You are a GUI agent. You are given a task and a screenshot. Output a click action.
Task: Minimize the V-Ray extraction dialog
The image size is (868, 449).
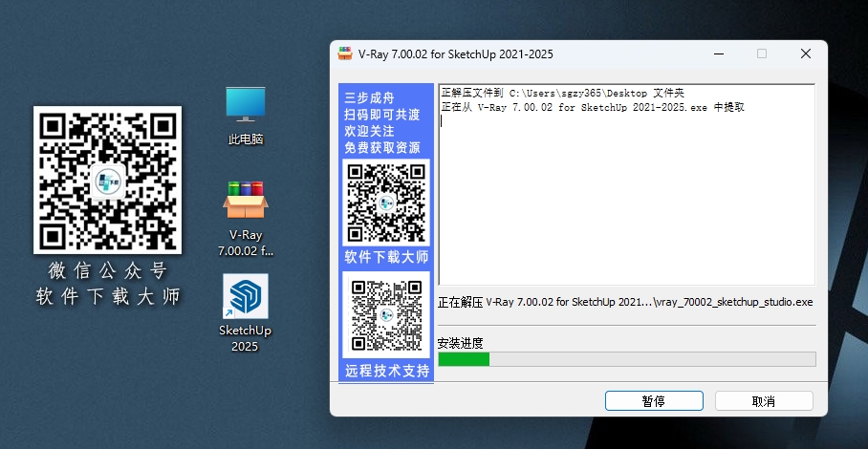click(x=719, y=53)
